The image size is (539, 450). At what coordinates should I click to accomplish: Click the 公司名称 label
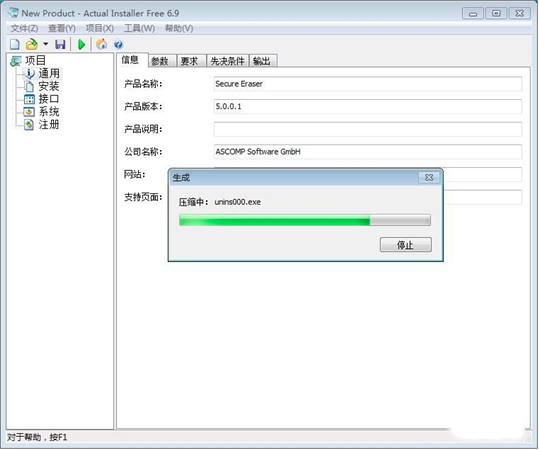(143, 152)
